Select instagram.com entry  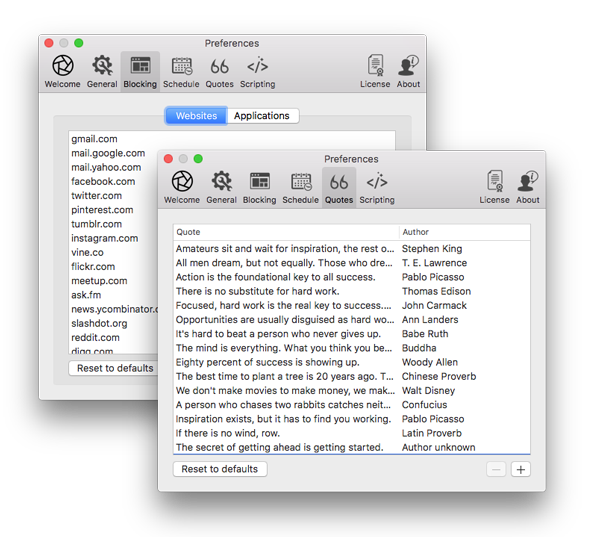[104, 238]
